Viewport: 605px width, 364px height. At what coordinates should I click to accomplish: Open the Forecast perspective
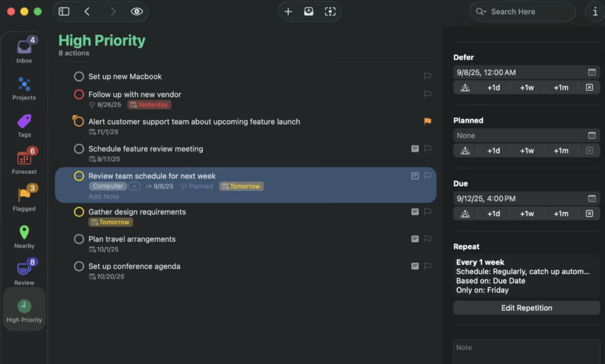tap(24, 161)
